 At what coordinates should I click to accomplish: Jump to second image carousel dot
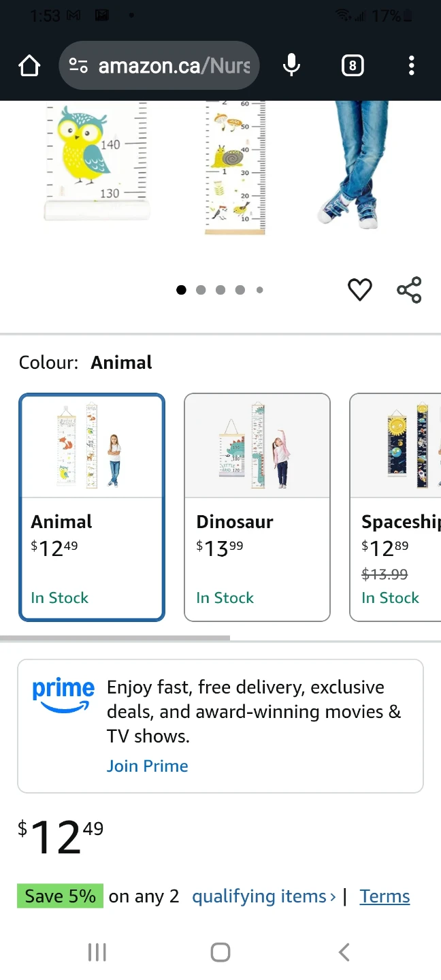point(201,290)
